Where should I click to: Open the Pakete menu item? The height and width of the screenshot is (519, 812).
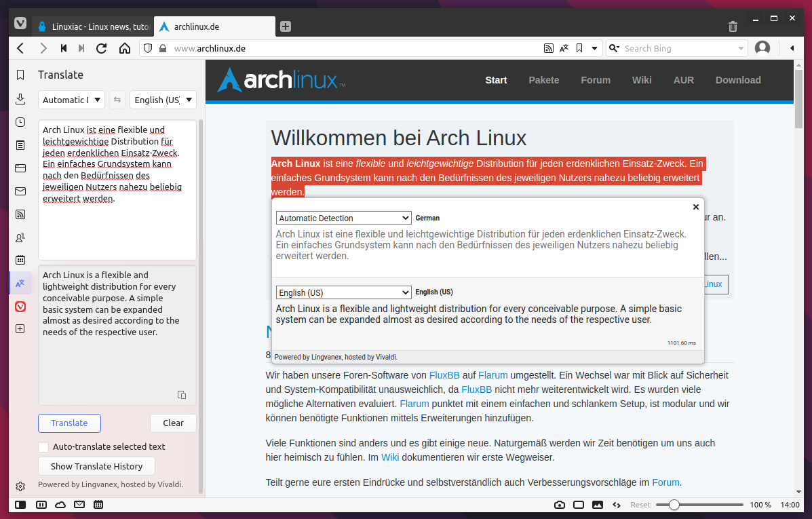(544, 80)
